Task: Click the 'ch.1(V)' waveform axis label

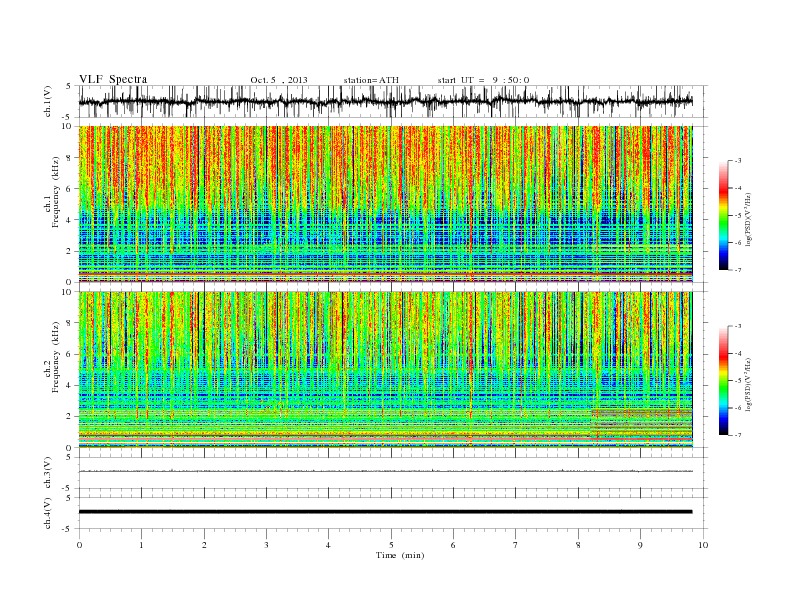Action: (48, 102)
